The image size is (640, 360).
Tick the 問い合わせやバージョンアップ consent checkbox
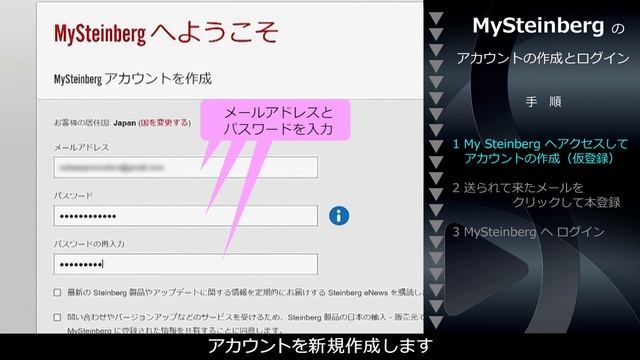(x=57, y=317)
